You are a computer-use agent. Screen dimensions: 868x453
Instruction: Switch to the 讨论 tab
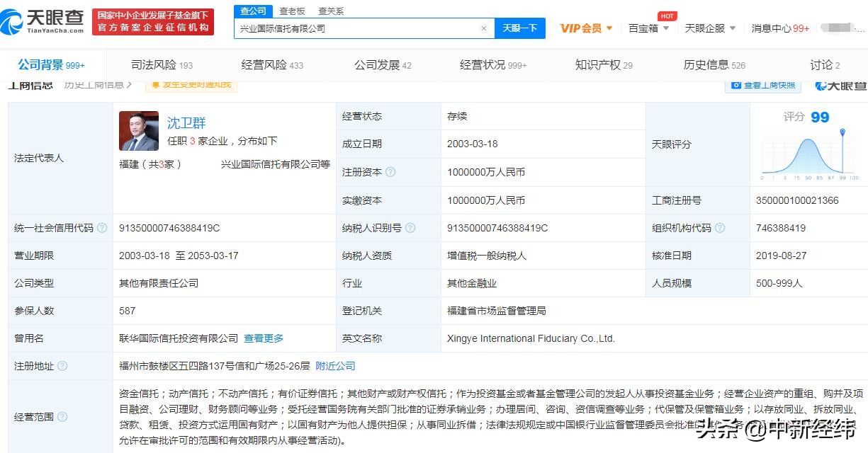(x=825, y=64)
